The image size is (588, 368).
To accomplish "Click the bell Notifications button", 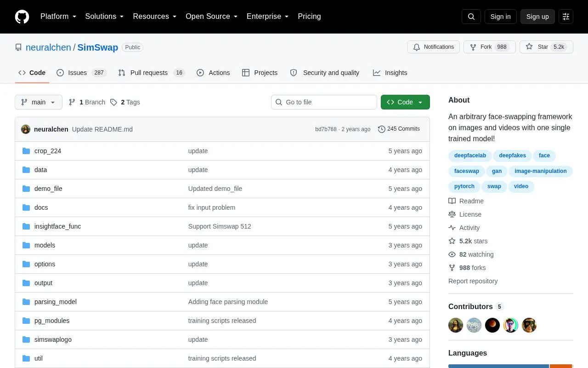I will point(433,47).
